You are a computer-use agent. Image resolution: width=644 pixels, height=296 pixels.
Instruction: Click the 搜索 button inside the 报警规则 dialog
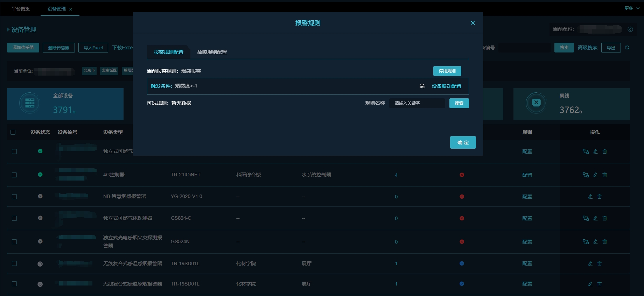pos(459,103)
